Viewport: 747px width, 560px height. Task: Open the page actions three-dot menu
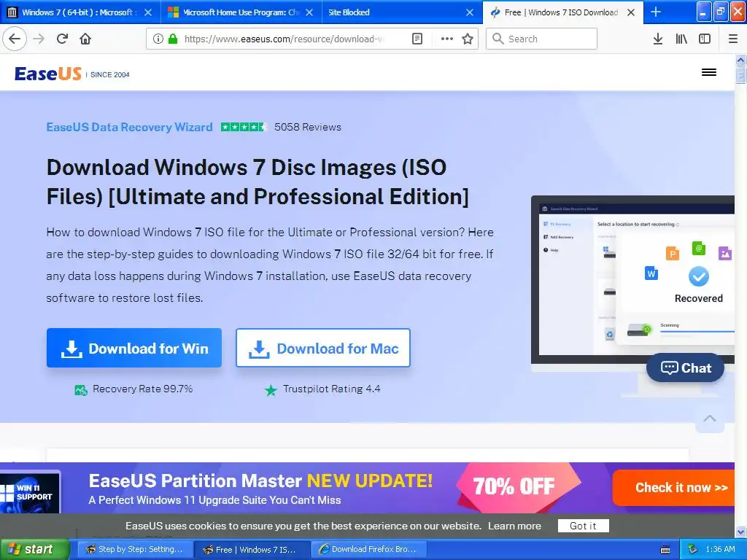click(447, 39)
